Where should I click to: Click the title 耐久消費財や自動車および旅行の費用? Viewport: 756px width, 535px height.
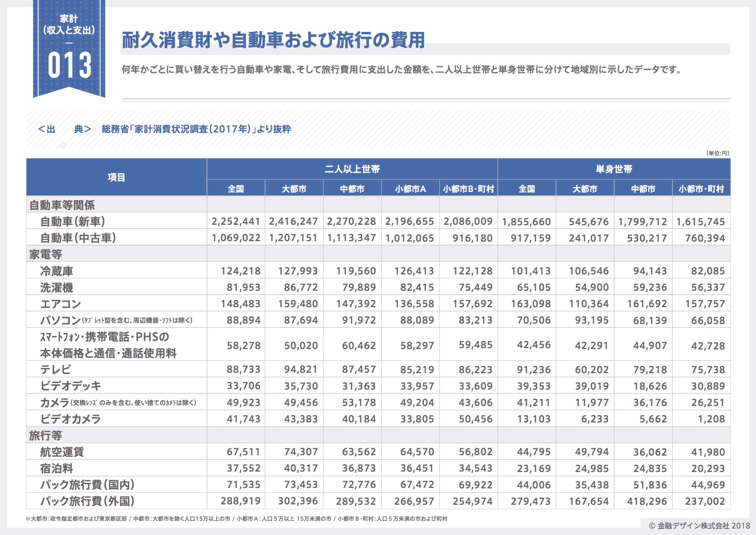[x=273, y=40]
